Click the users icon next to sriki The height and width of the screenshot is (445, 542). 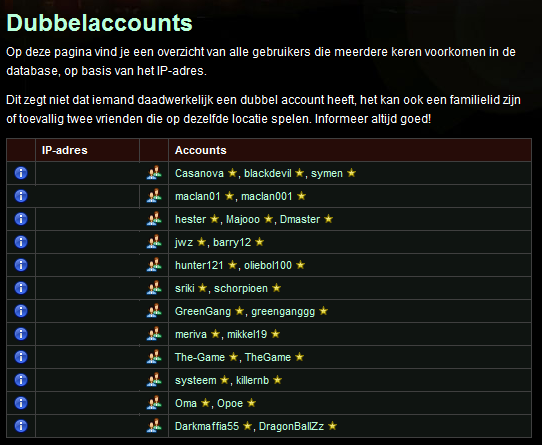point(154,288)
